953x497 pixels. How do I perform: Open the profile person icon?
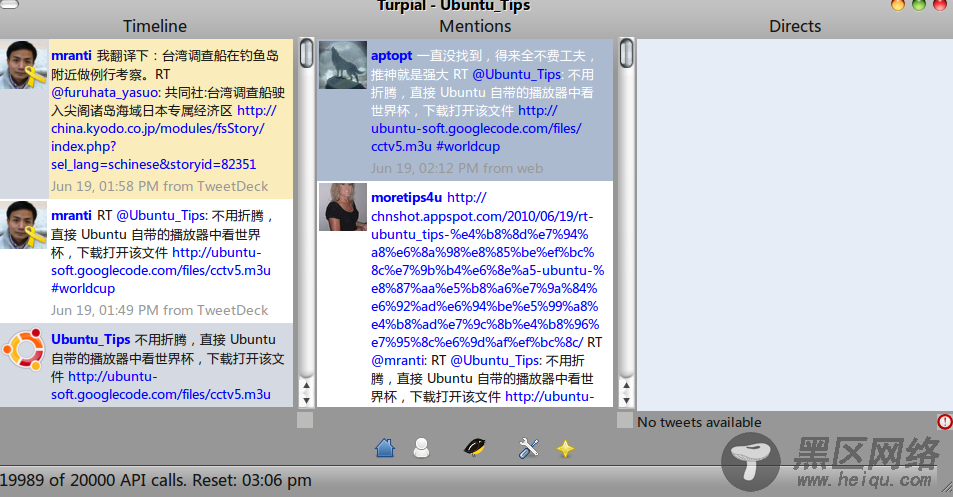[x=421, y=448]
